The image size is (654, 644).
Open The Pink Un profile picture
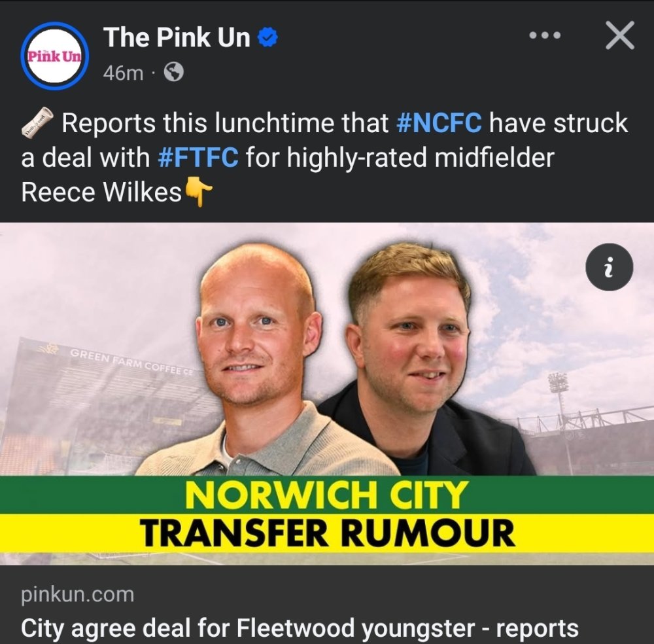[x=55, y=56]
